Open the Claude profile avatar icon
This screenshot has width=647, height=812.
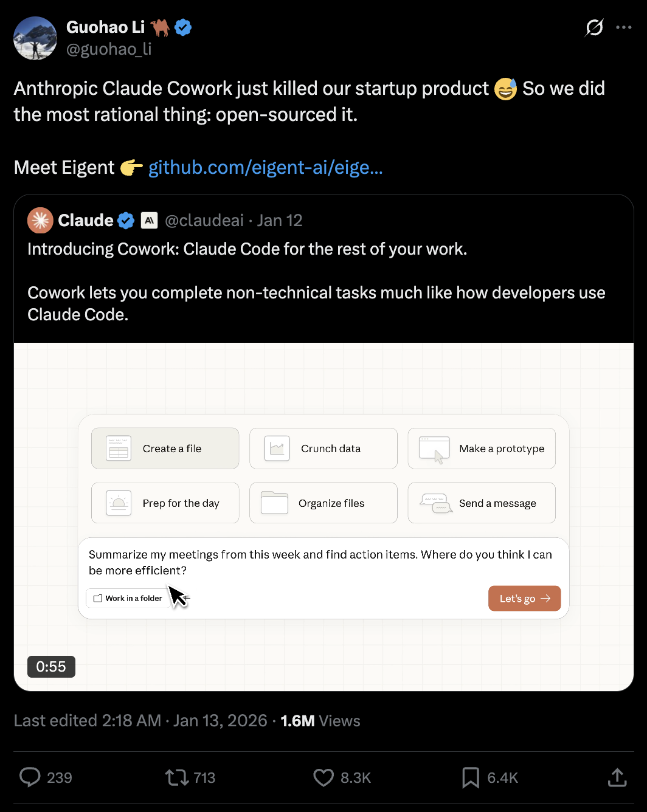(40, 221)
